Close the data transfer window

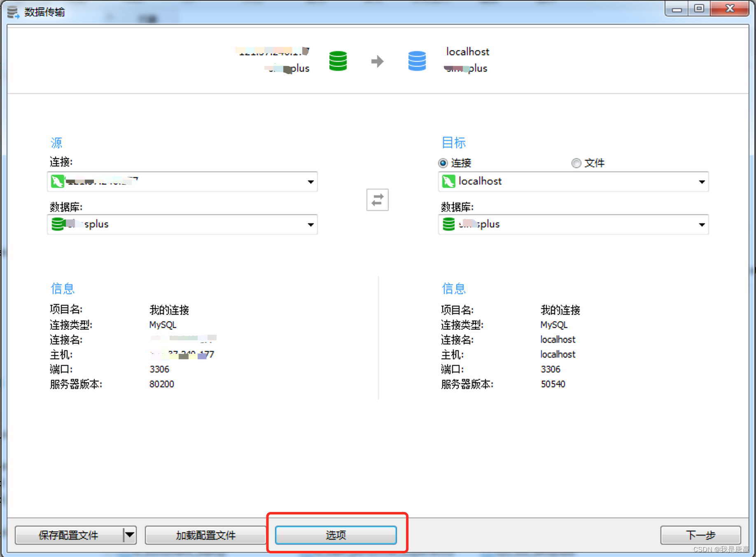730,9
